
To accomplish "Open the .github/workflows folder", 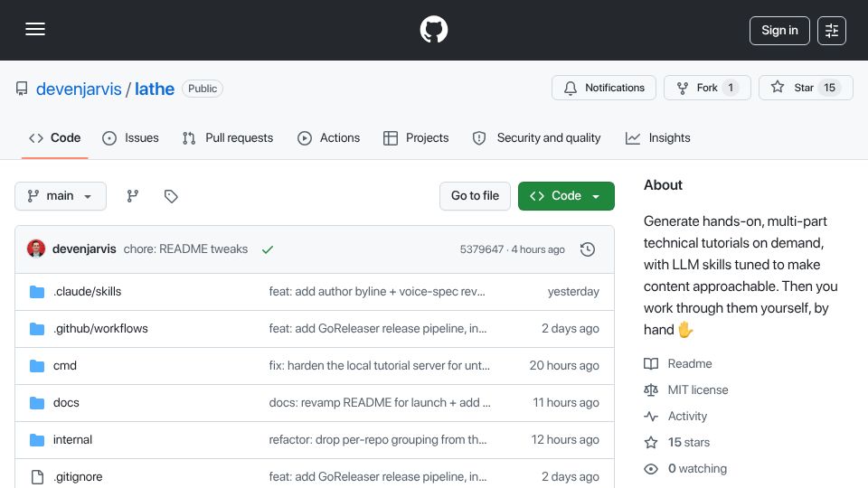I will pyautogui.click(x=100, y=329).
